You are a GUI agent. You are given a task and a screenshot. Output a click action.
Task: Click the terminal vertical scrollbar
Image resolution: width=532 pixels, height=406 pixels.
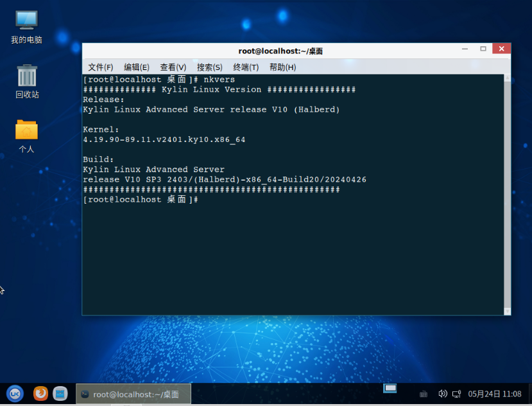(507, 195)
